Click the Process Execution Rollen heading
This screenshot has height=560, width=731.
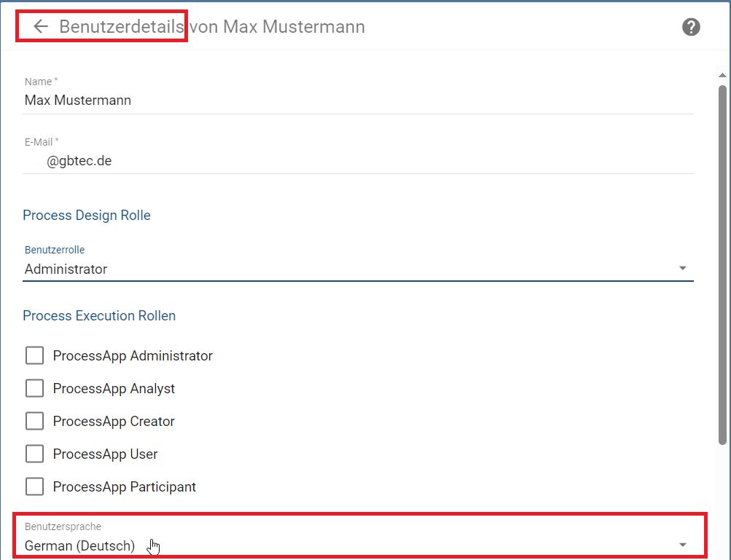[99, 315]
